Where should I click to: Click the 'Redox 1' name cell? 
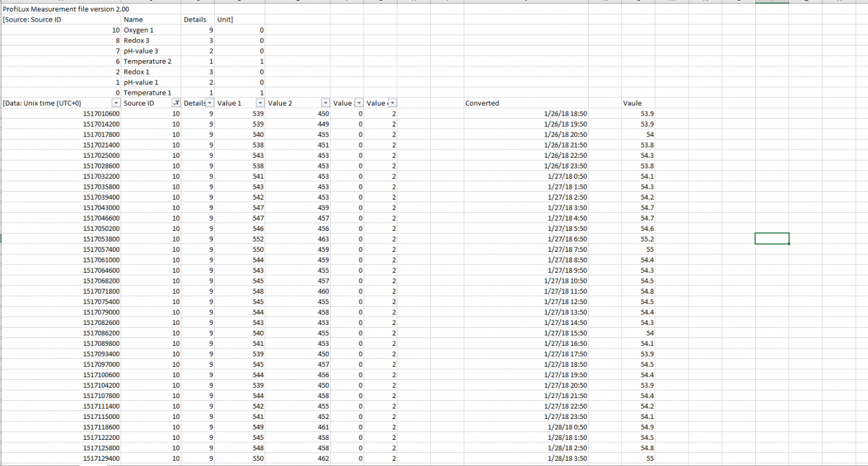pos(151,72)
